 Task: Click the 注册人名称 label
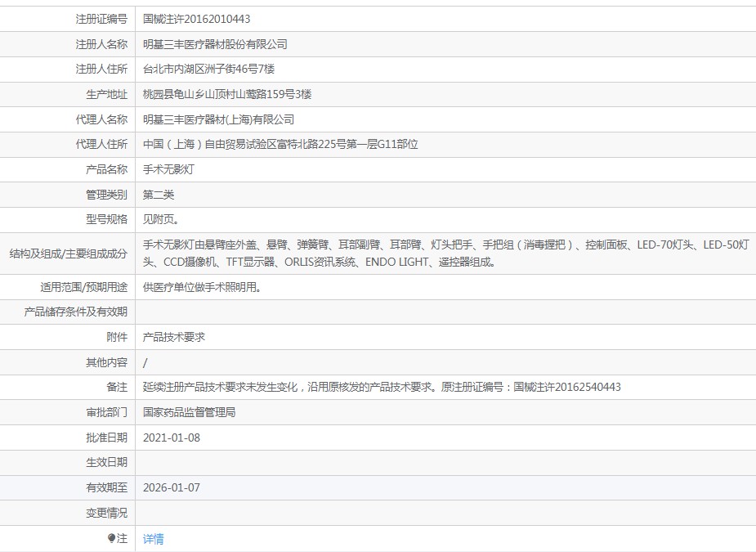pos(101,44)
